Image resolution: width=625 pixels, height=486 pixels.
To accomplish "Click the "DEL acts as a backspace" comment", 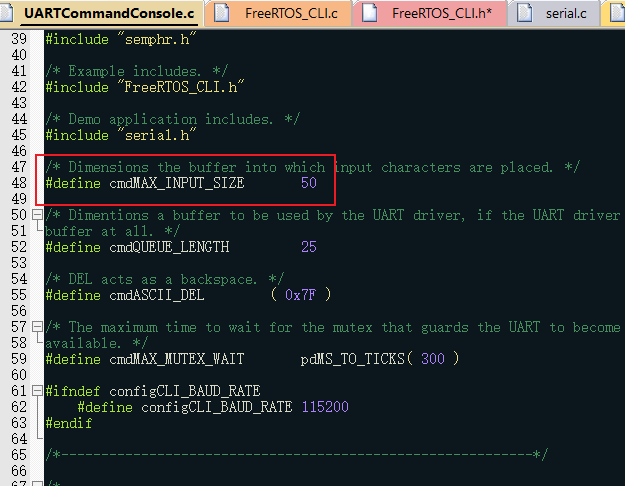I will click(165, 279).
